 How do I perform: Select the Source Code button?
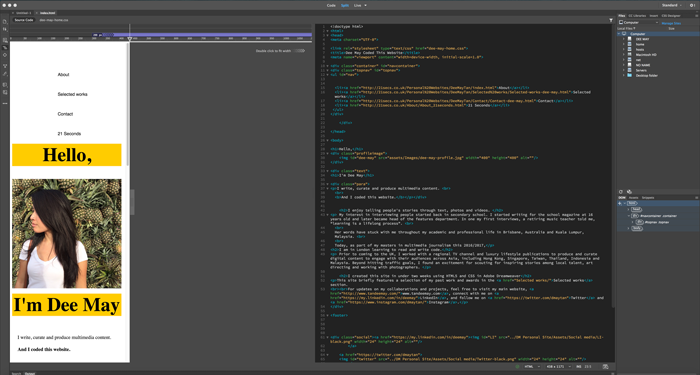click(x=24, y=20)
